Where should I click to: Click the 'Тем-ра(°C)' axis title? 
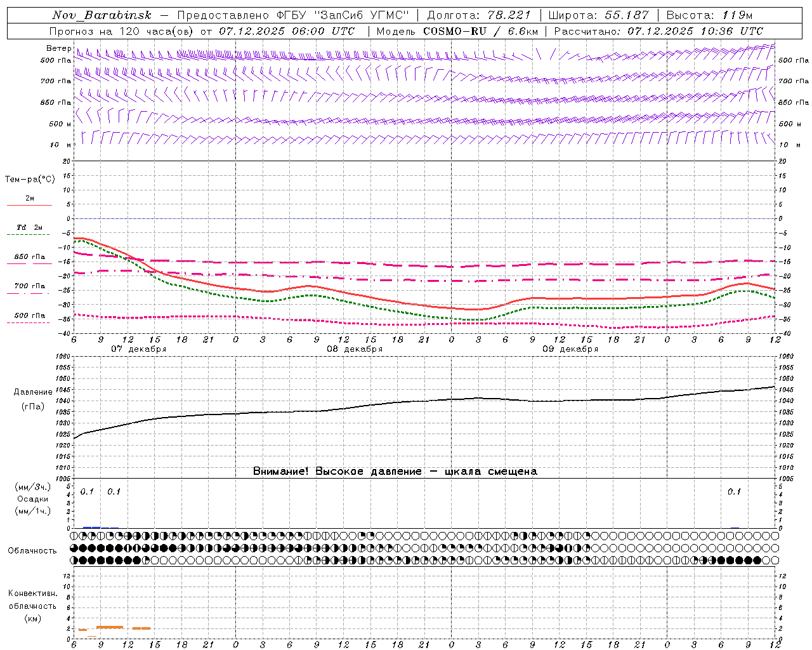tap(30, 180)
